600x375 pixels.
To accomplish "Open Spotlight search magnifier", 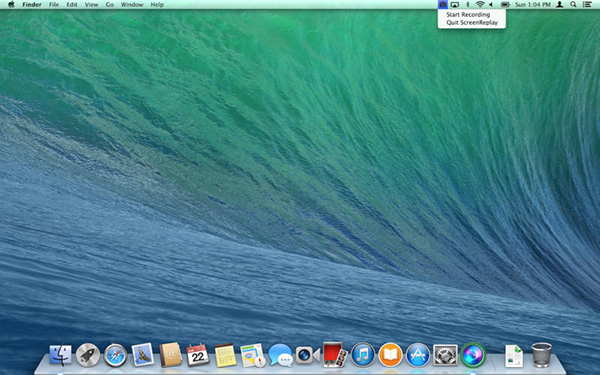I will coord(573,5).
